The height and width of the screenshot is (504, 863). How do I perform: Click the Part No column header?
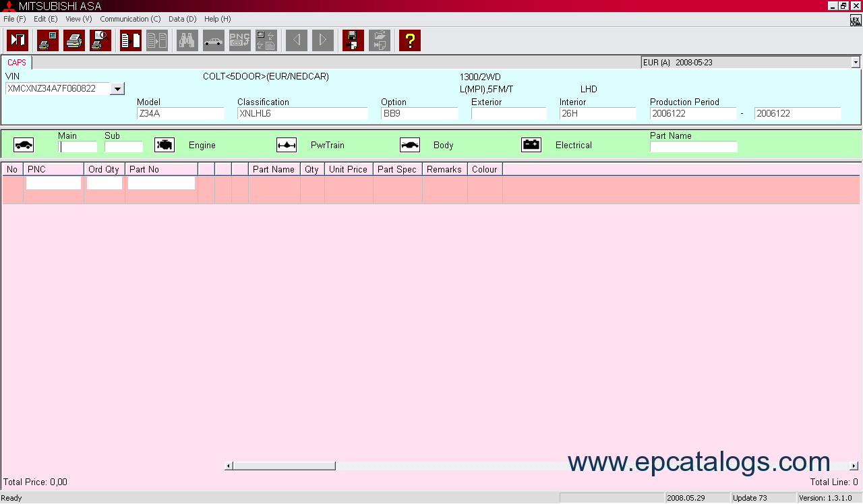point(161,169)
